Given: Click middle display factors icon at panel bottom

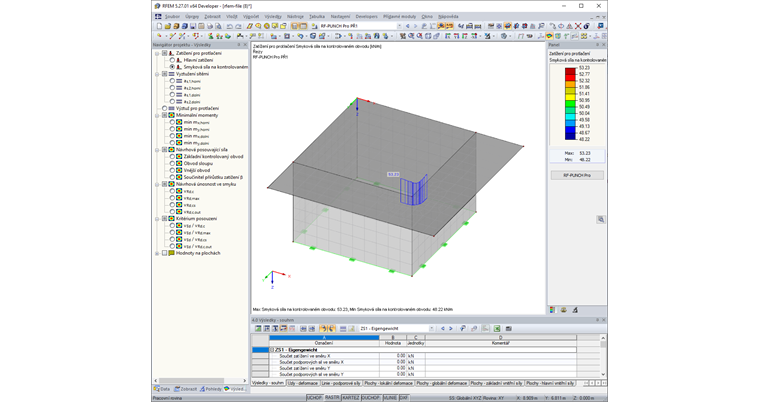Looking at the screenshot, I should (x=564, y=310).
